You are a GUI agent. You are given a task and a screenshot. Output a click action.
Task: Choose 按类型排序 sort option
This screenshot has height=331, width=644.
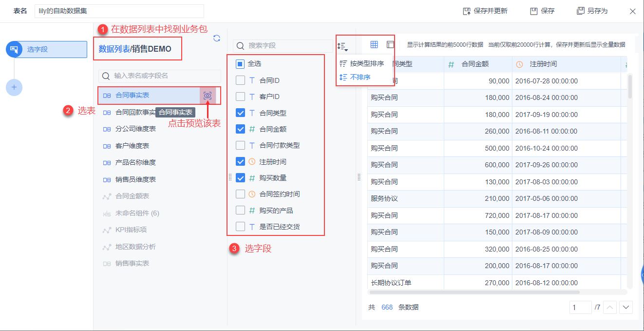click(362, 63)
